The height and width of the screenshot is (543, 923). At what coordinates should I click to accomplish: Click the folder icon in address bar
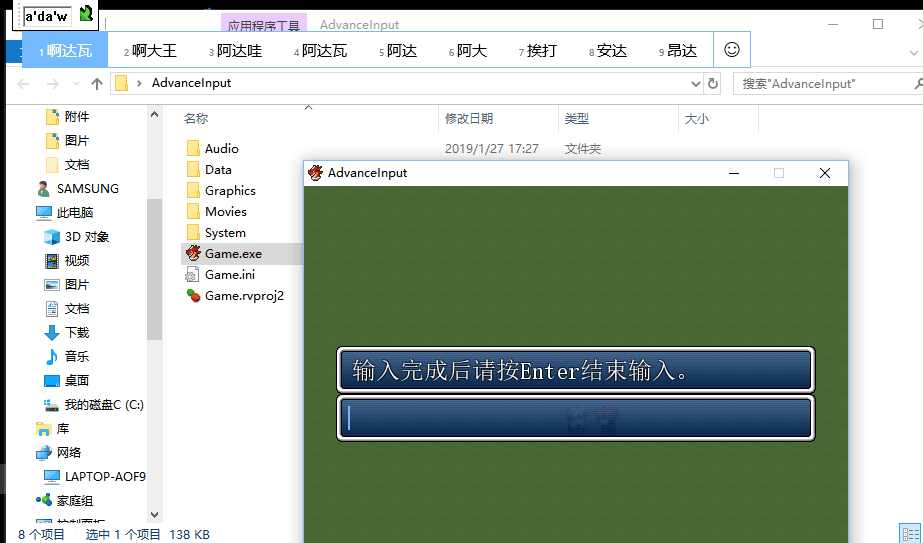(122, 83)
